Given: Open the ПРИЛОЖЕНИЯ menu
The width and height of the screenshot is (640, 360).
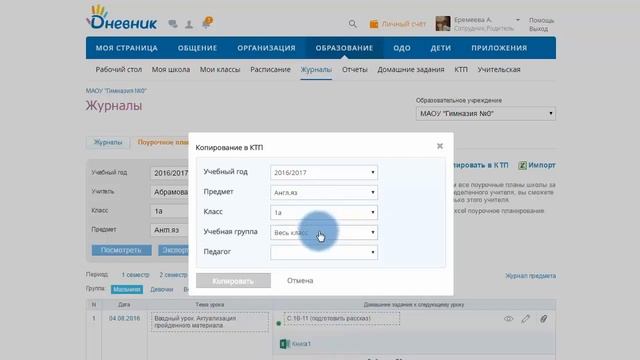Looking at the screenshot, I should (499, 48).
